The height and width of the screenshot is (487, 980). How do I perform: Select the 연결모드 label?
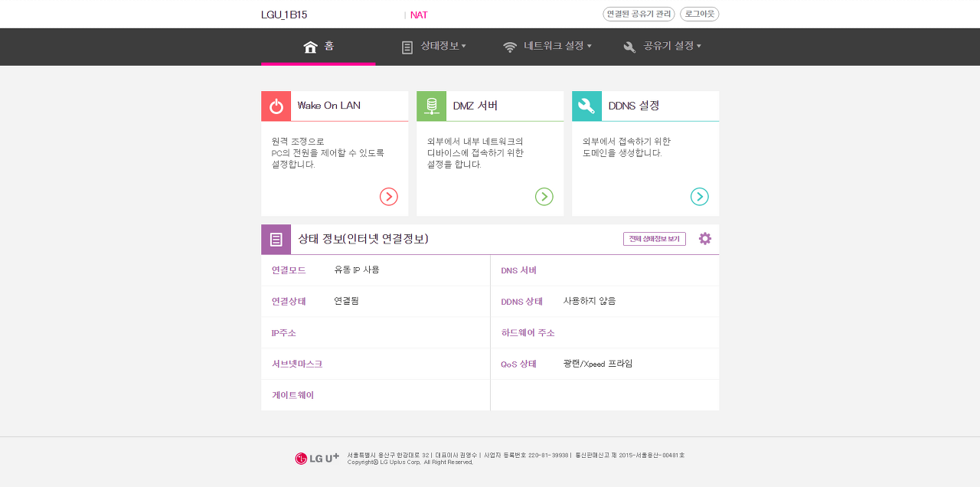pyautogui.click(x=289, y=270)
